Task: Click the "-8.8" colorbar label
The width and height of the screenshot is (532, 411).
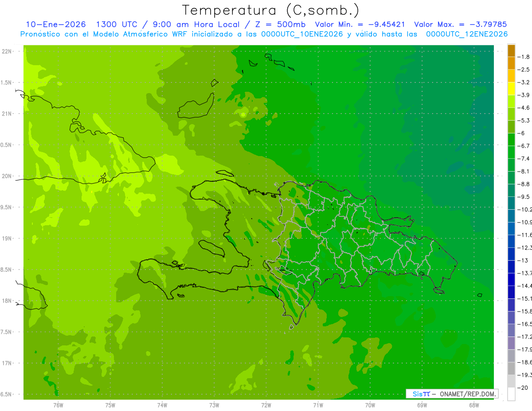Action: coord(523,184)
